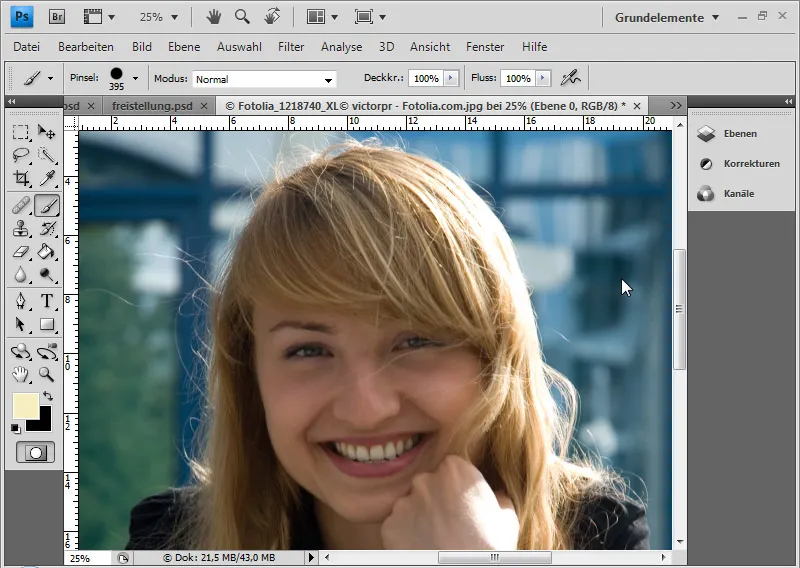Select the Rectangular Marquee tool
Viewport: 800px width, 568px height.
[x=20, y=132]
